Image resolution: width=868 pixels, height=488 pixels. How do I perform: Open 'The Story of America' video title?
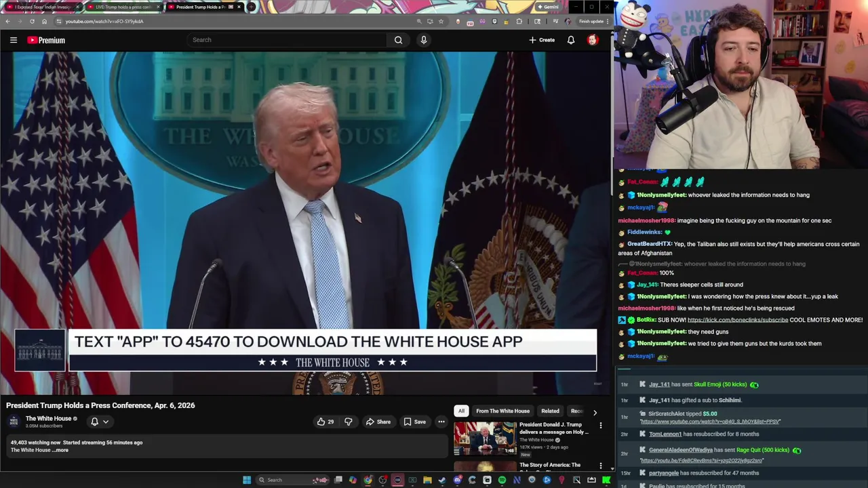click(x=550, y=465)
